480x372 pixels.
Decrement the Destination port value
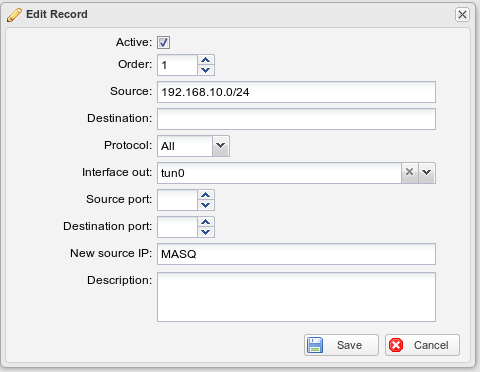(x=206, y=232)
